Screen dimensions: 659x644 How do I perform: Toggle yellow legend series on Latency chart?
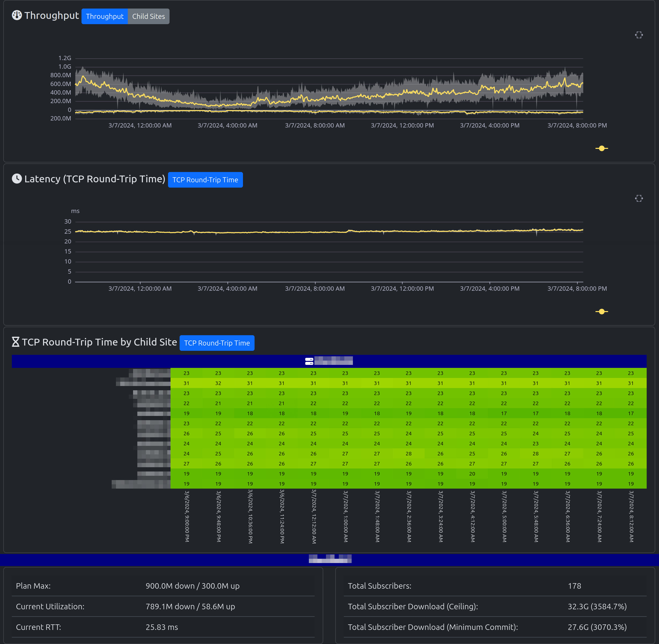click(x=601, y=312)
